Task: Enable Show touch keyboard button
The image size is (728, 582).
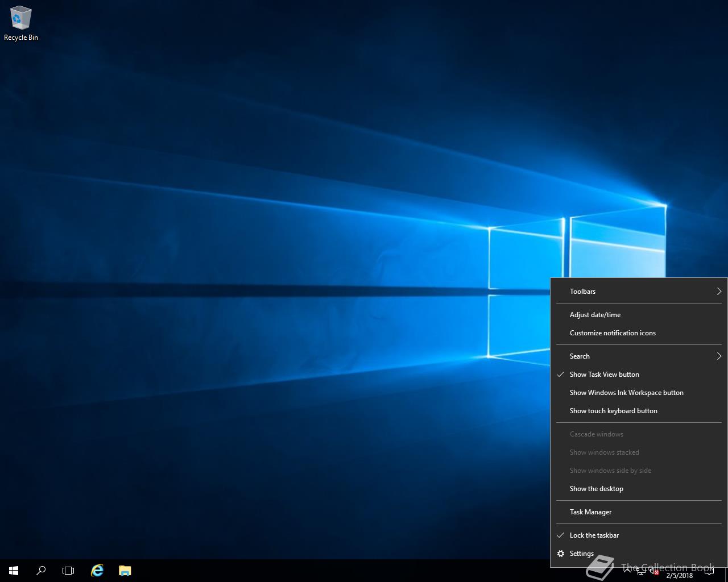Action: [639, 411]
